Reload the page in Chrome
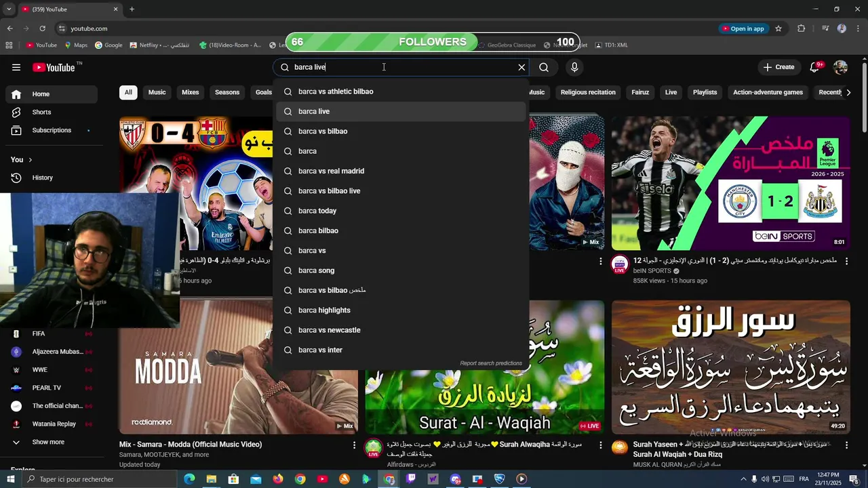This screenshot has height=488, width=868. point(42,28)
